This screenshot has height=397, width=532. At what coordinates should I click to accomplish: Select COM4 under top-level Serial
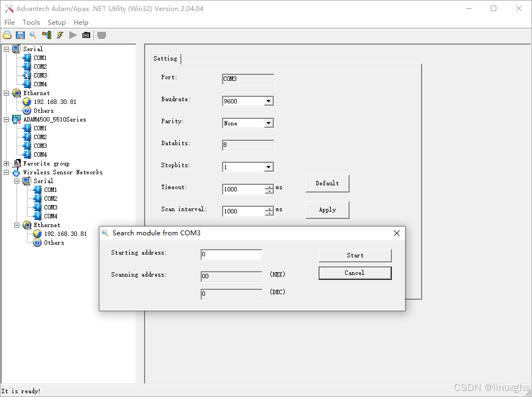(40, 84)
